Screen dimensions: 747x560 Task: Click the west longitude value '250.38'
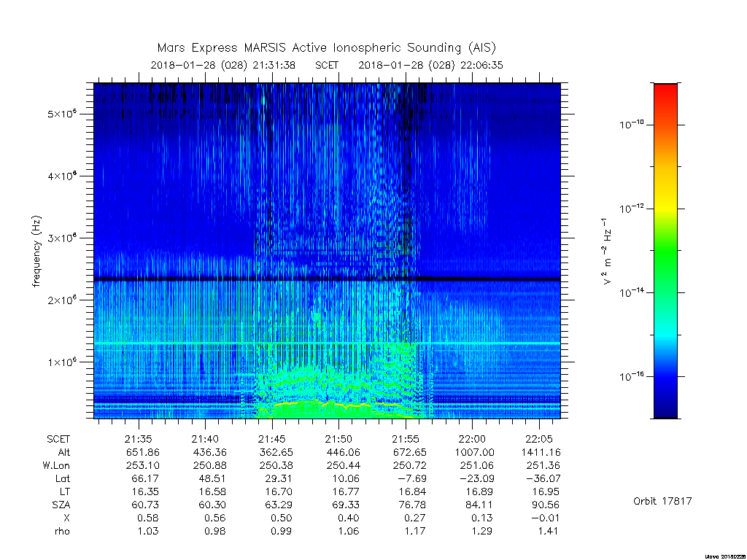point(276,465)
